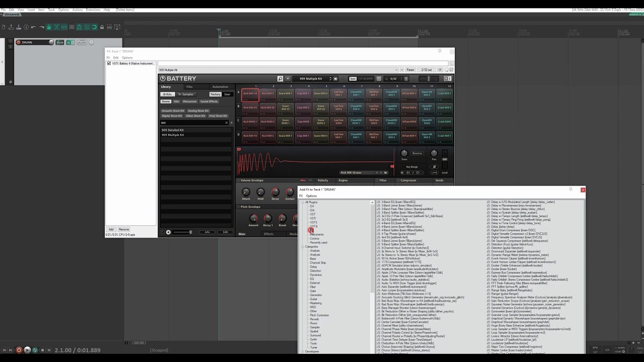Adjust the DRUMS track volume knob
This screenshot has height=362, width=644.
51,42
